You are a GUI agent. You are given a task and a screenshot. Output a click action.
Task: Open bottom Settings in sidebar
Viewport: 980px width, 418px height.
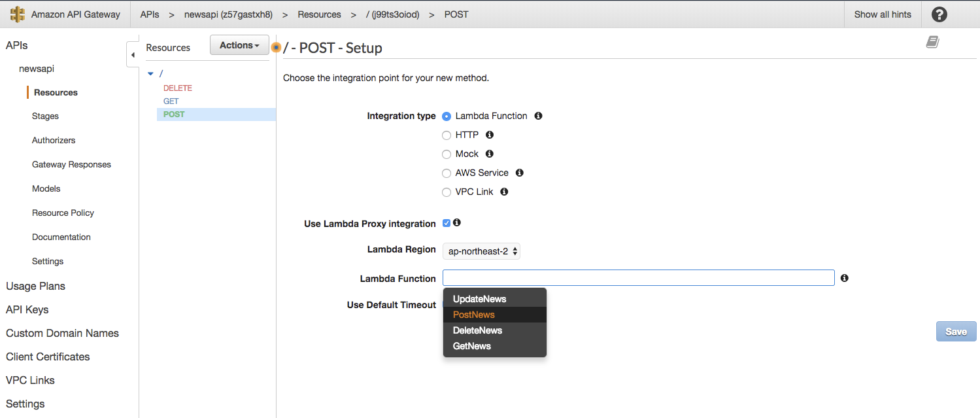(25, 404)
